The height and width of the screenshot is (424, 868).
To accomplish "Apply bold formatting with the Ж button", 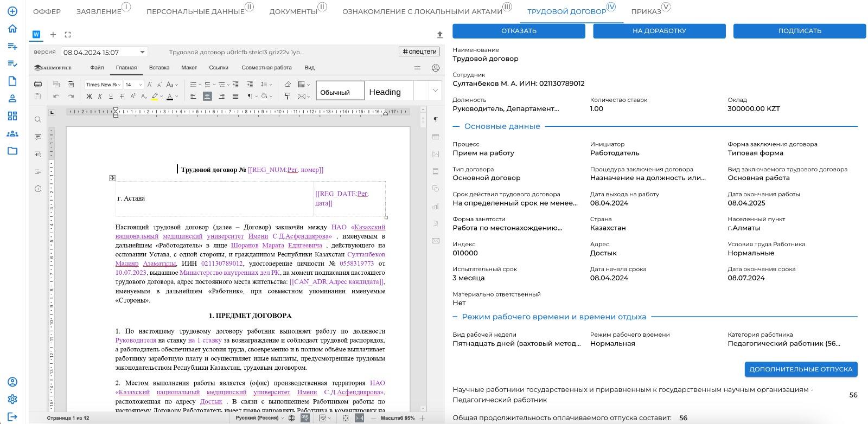I will [x=89, y=97].
